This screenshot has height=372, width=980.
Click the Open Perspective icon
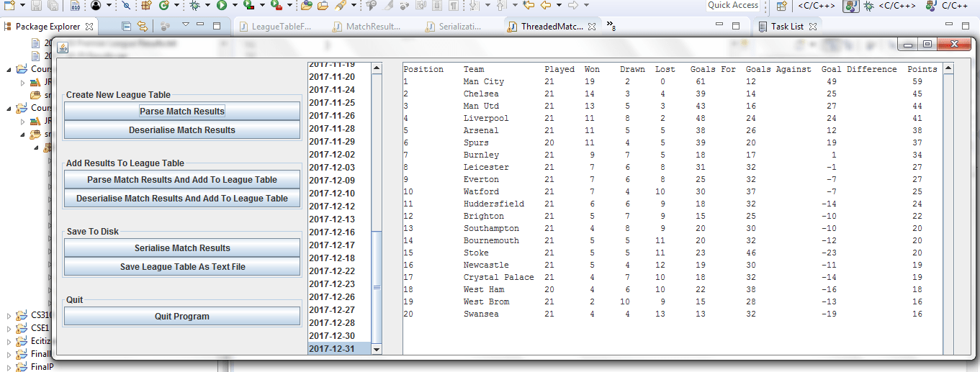782,6
